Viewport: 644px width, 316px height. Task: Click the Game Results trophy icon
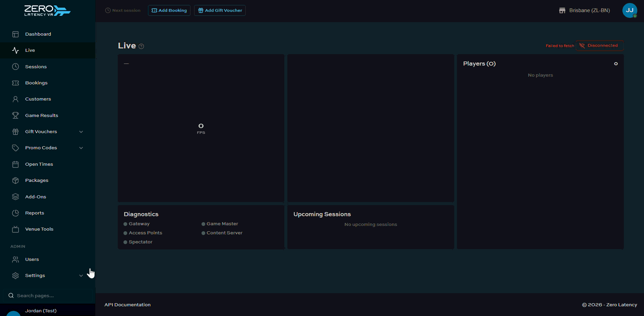click(15, 115)
